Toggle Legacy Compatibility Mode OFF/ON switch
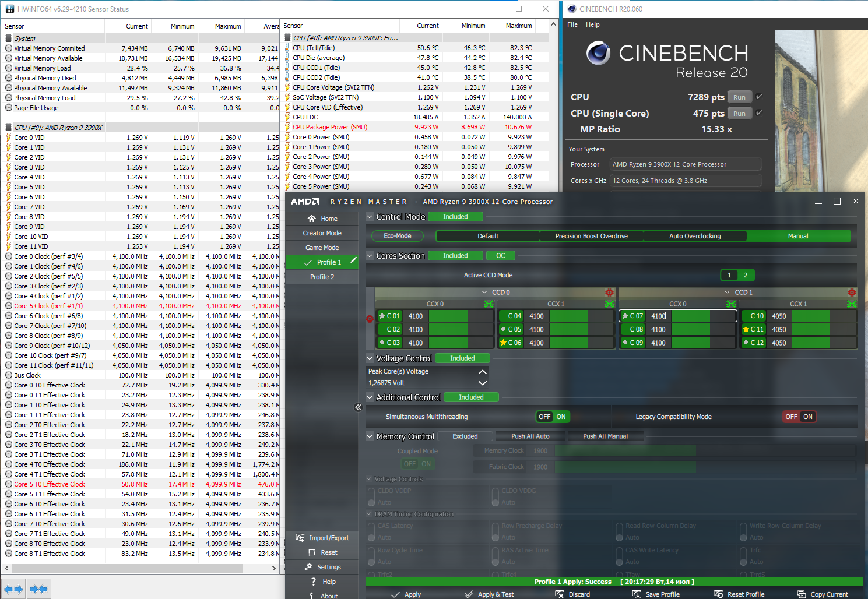The width and height of the screenshot is (868, 599). pos(799,417)
